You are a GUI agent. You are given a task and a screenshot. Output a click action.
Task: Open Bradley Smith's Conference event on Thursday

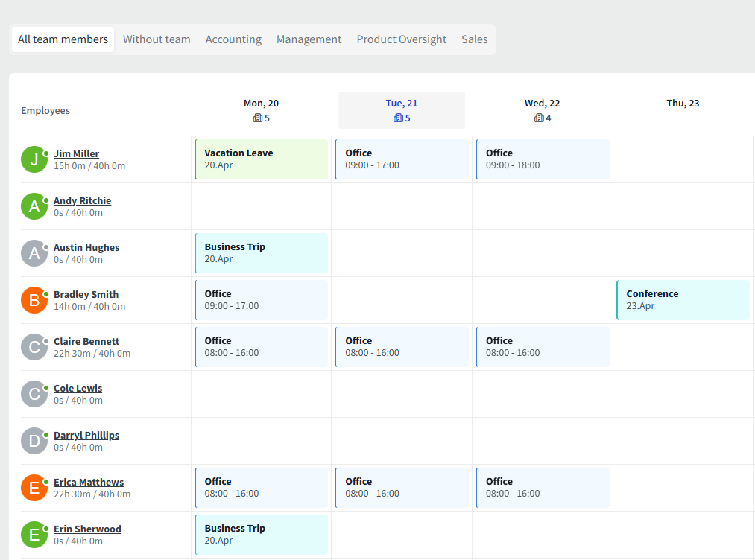pos(683,300)
